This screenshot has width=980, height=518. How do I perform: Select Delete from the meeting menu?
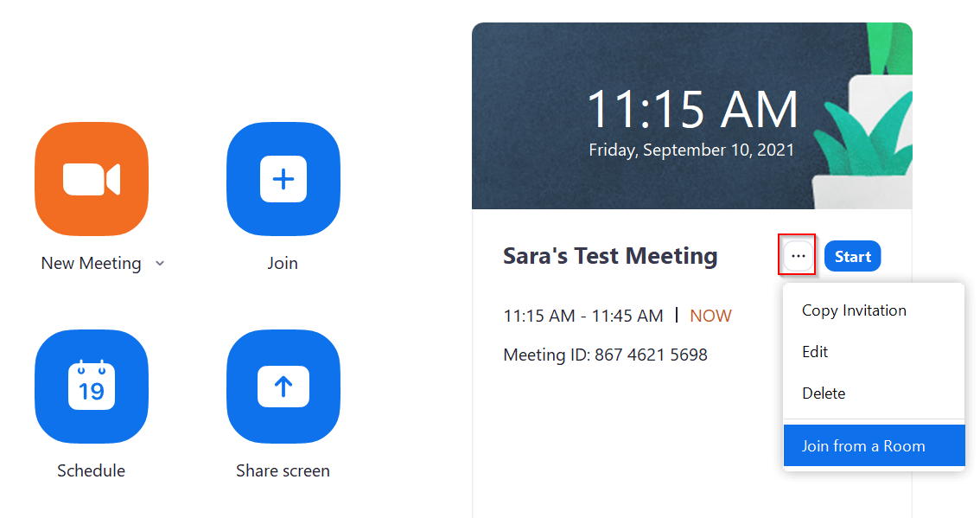(824, 393)
